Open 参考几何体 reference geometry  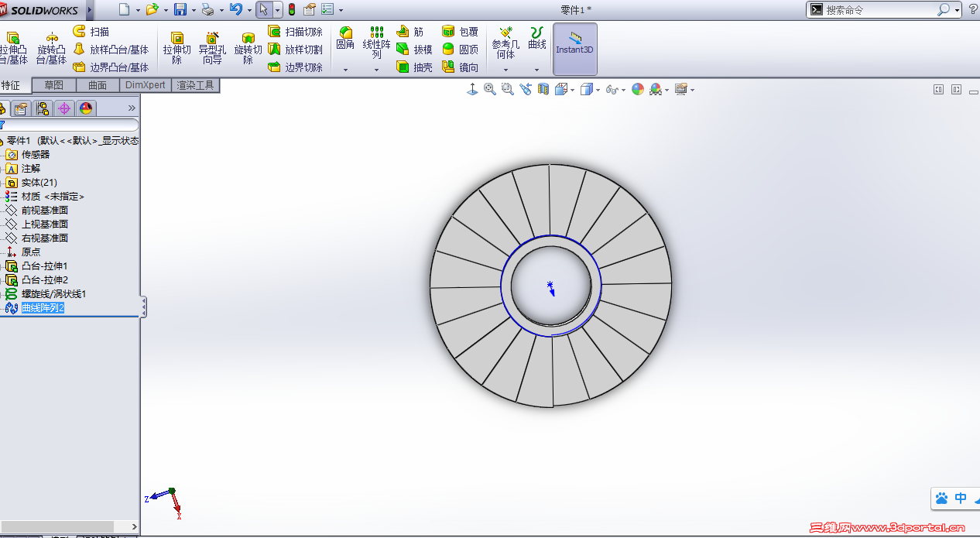point(505,43)
